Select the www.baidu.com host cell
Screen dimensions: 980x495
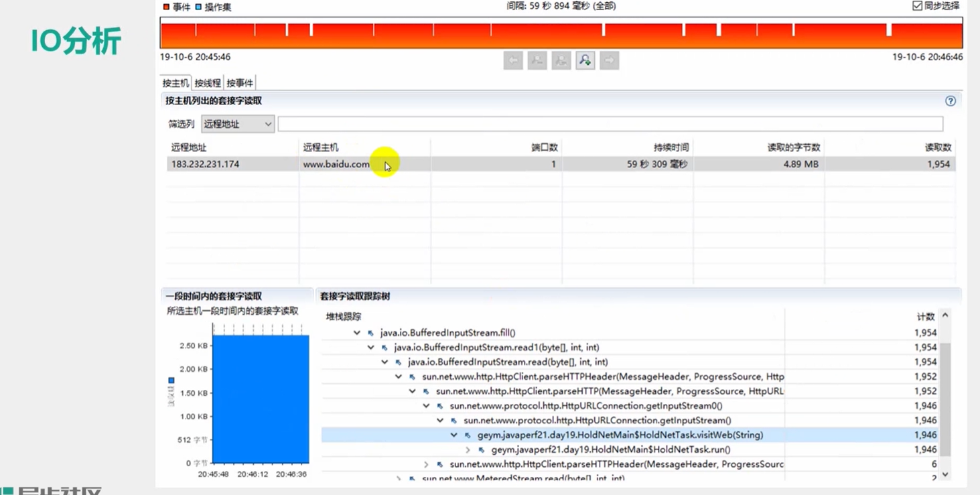(336, 164)
